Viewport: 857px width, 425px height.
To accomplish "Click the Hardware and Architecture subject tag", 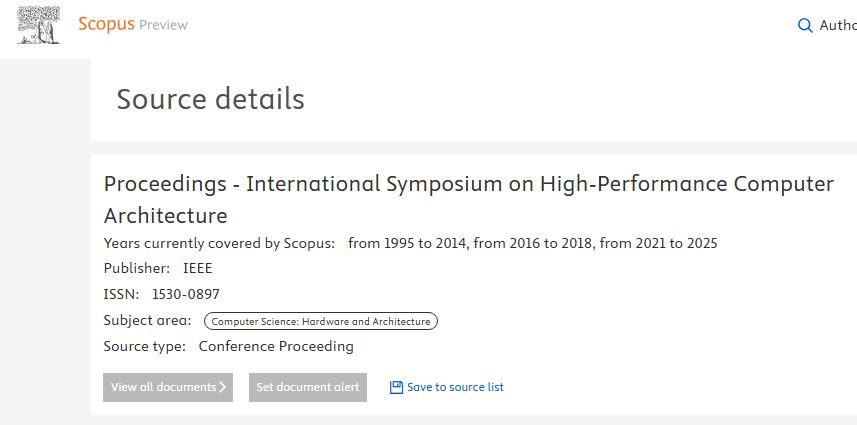I will click(x=321, y=321).
